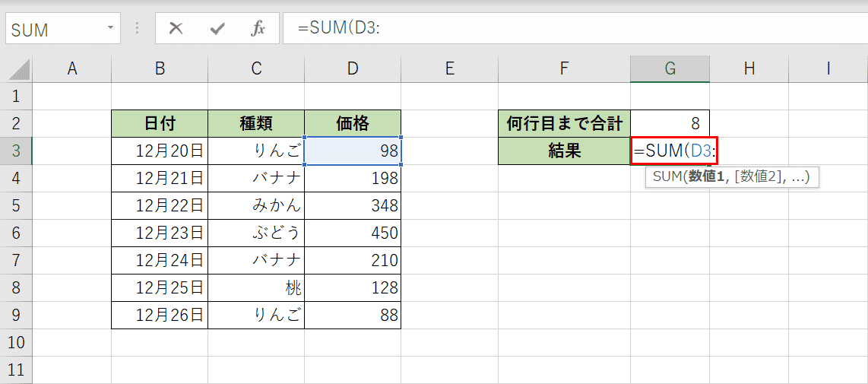Select row 1 header
This screenshot has width=868, height=384.
16,97
